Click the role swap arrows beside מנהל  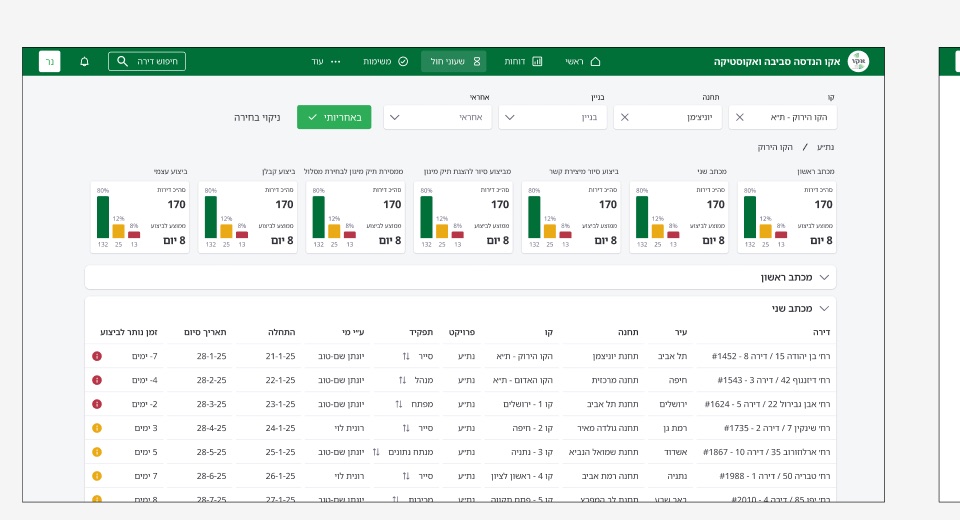pyautogui.click(x=402, y=380)
